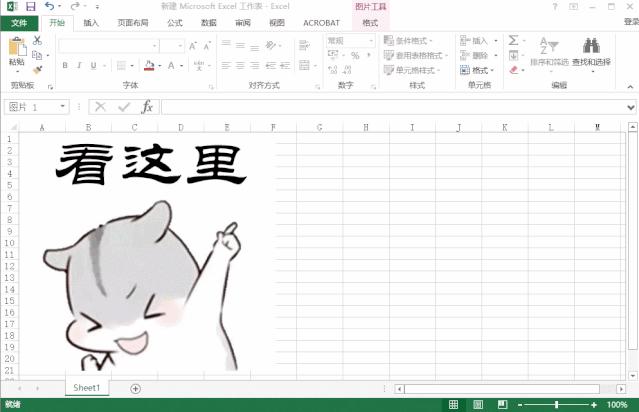Click the zoom slider handle

tap(556, 405)
